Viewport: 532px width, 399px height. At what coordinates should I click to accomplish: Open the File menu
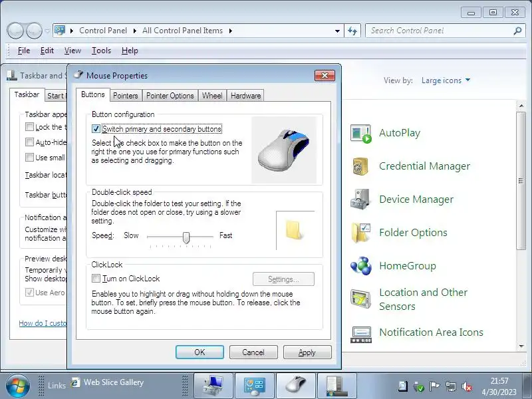coord(24,51)
